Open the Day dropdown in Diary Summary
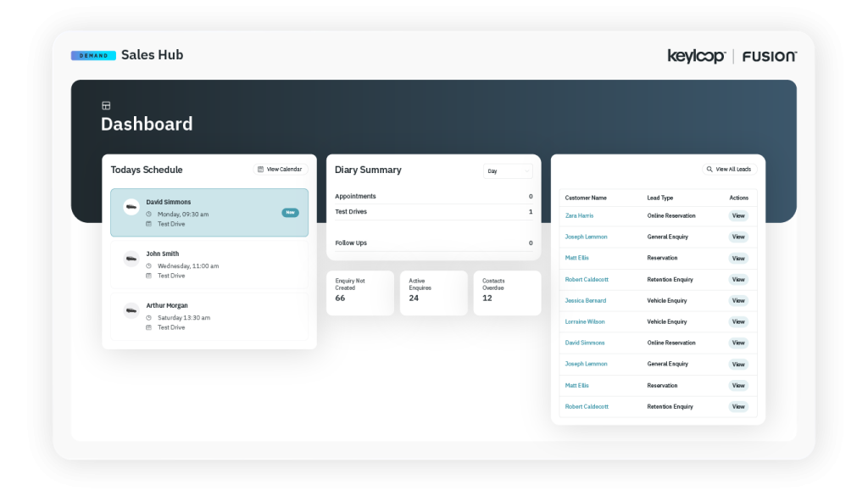The height and width of the screenshot is (491, 868). pyautogui.click(x=508, y=170)
